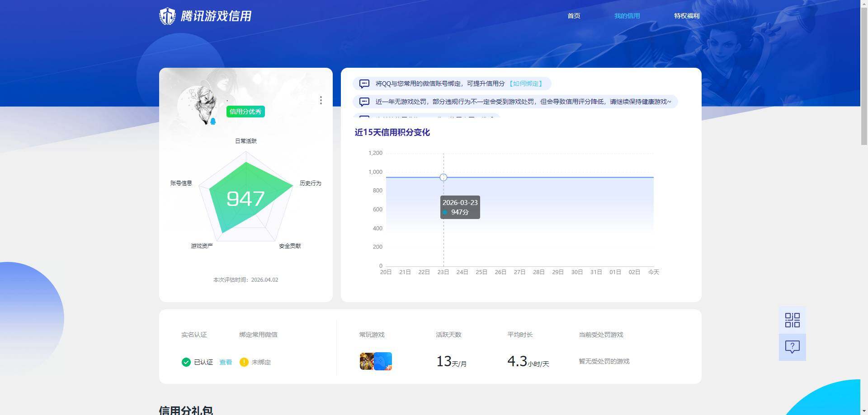Click the 查看 link beside 已认证
The image size is (868, 415).
click(226, 362)
